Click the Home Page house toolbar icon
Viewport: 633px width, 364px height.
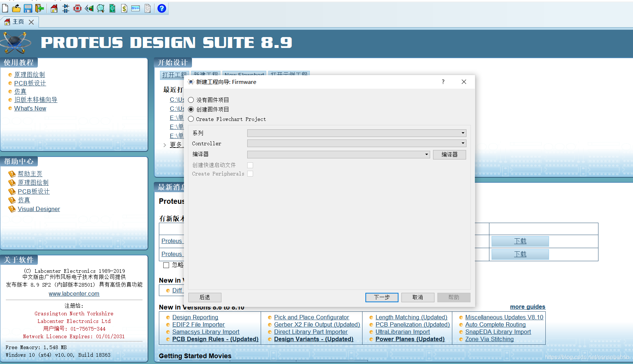54,8
